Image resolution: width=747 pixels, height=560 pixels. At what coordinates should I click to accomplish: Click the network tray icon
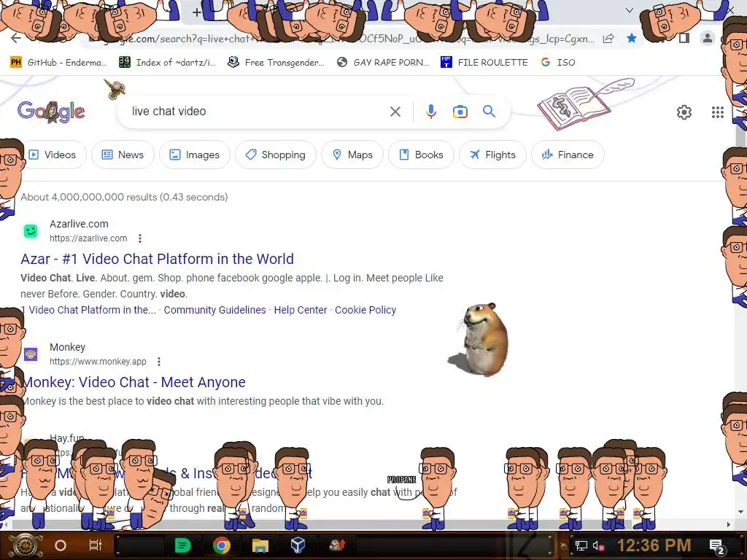[x=581, y=545]
